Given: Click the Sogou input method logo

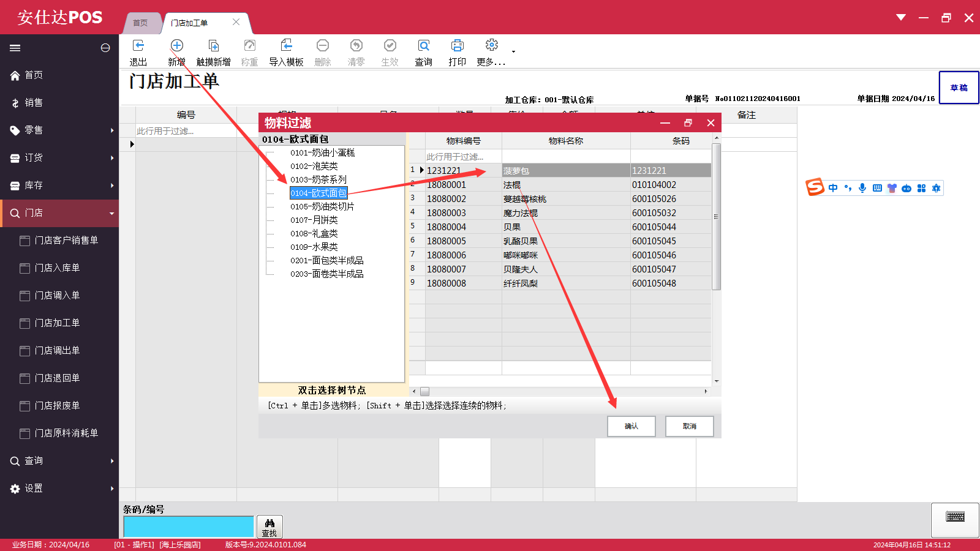Looking at the screenshot, I should (x=815, y=187).
